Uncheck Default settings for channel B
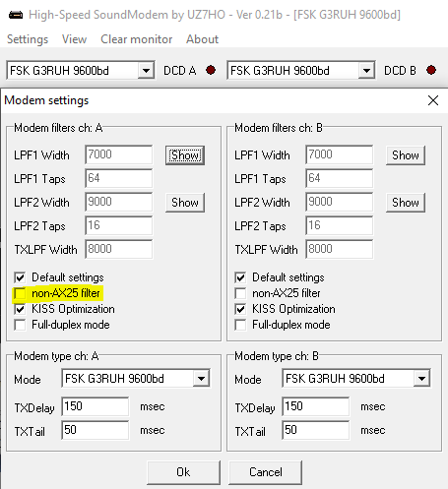This screenshot has height=489, width=448. (240, 277)
